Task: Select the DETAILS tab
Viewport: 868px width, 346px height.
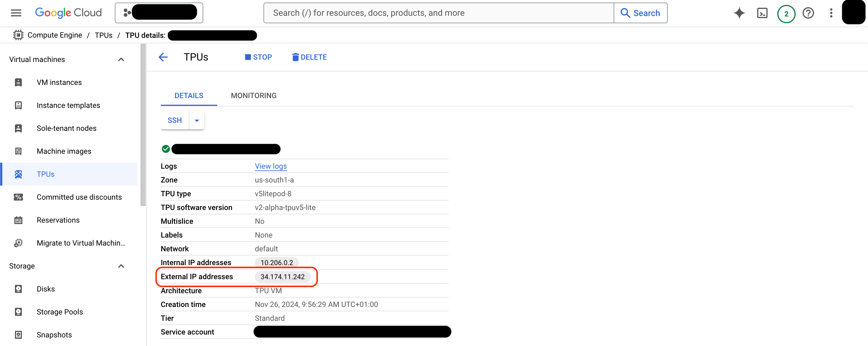Action: [x=188, y=95]
